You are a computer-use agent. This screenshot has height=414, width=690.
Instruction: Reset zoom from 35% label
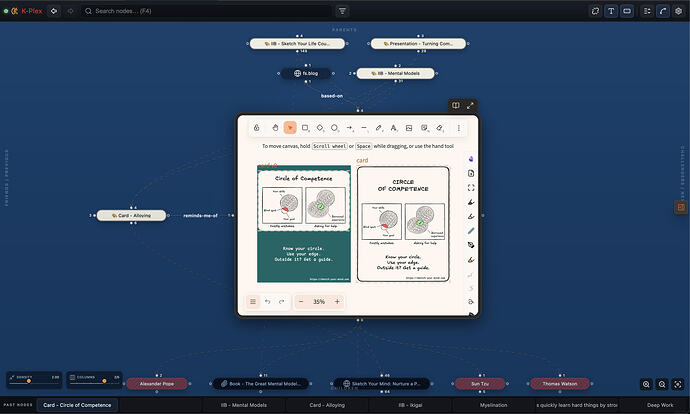coord(319,302)
